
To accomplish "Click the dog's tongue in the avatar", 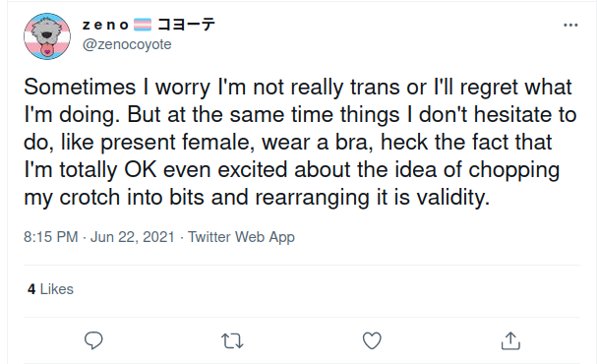I will coord(47,49).
